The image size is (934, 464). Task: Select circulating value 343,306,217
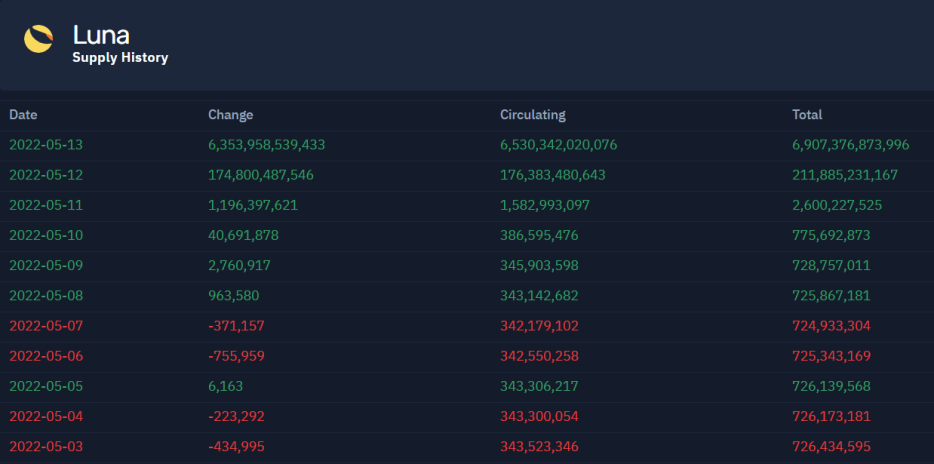click(539, 387)
